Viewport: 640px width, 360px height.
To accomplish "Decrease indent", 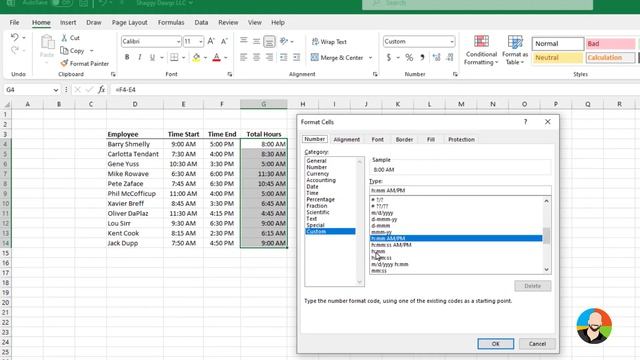I will pos(284,58).
